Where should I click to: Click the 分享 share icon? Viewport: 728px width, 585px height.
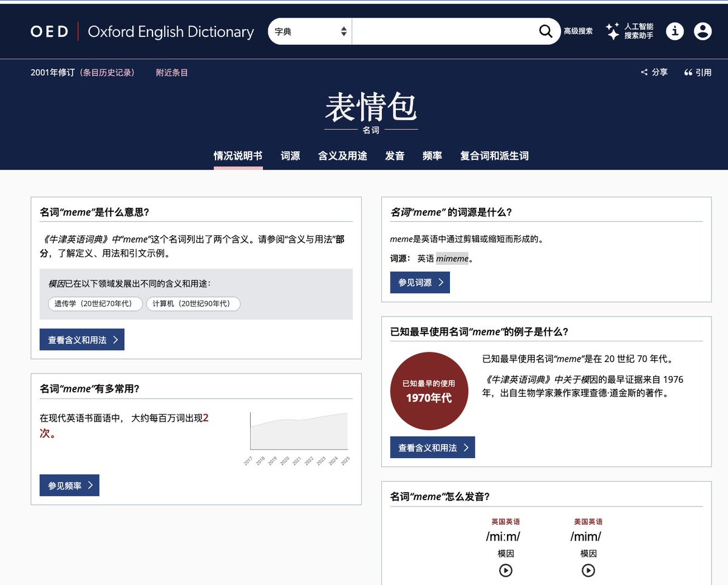[x=644, y=72]
